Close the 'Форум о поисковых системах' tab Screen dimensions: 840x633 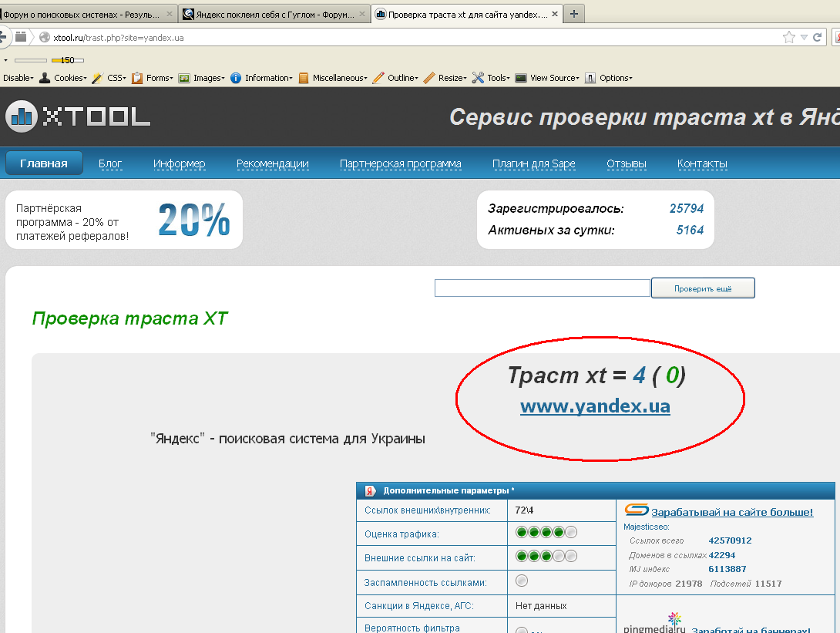170,15
